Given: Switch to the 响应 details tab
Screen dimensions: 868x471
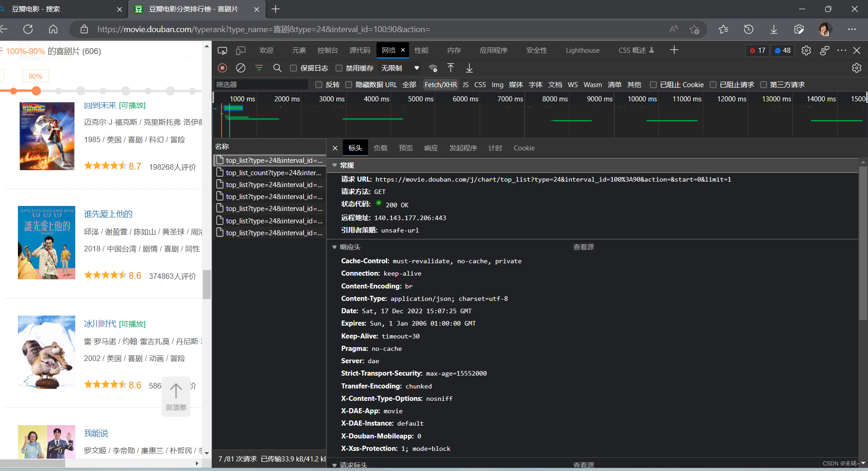Looking at the screenshot, I should pyautogui.click(x=431, y=148).
